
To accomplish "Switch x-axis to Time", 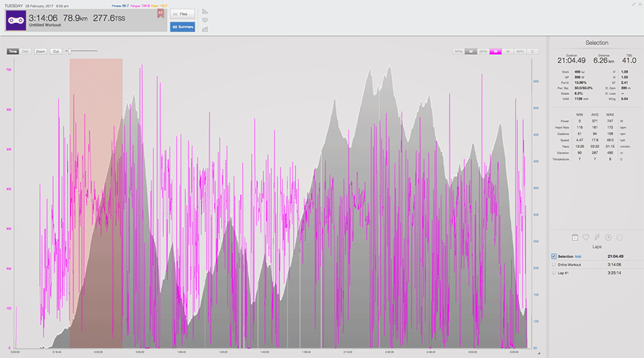I will [13, 51].
